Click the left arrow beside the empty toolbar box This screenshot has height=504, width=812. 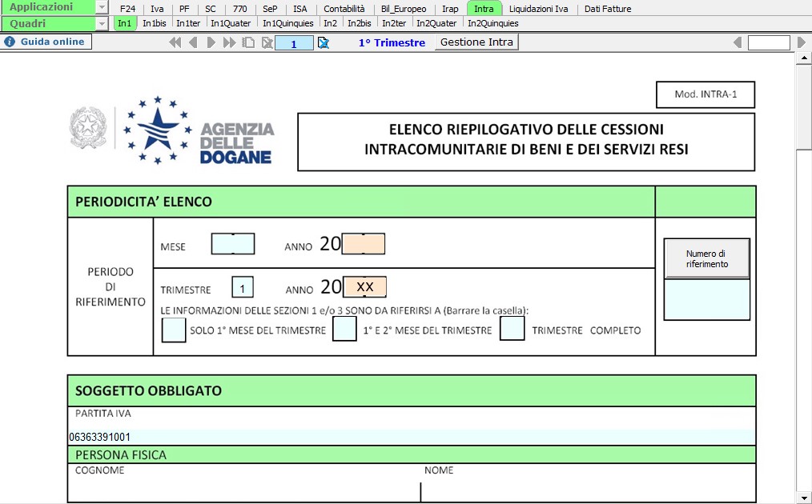[x=738, y=42]
